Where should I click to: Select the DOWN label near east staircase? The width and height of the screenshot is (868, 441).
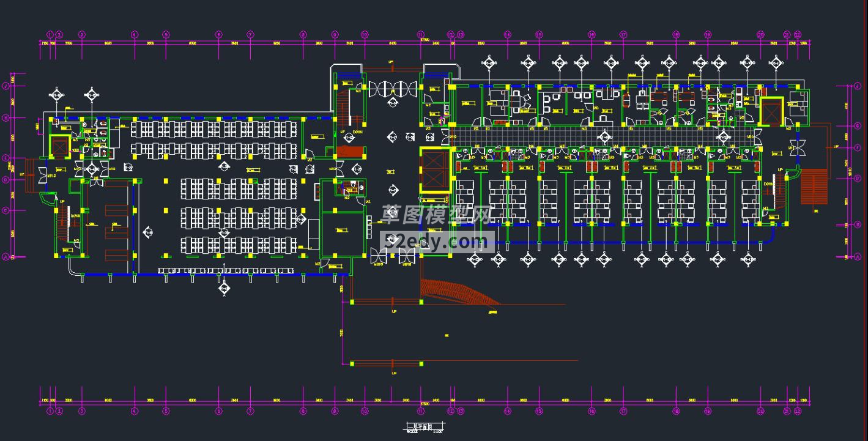[768, 183]
